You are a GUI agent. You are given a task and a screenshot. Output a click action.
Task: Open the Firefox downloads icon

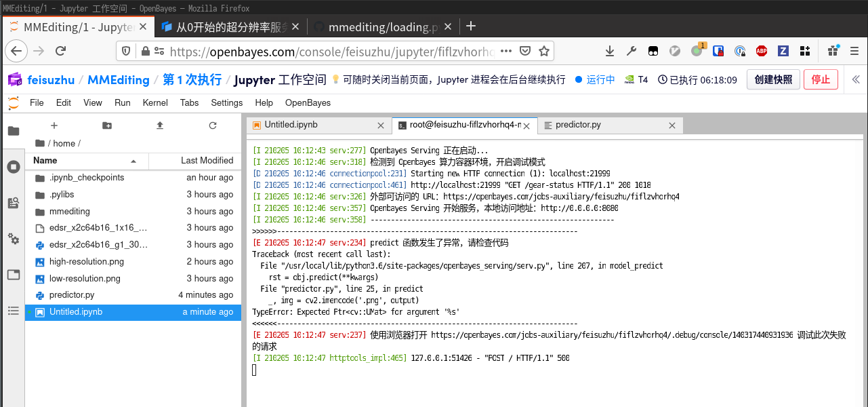pos(610,51)
